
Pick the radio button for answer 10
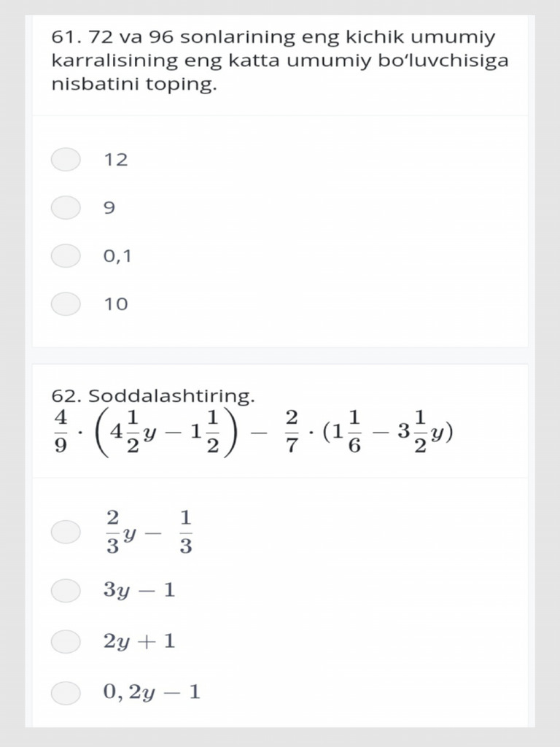pyautogui.click(x=66, y=304)
